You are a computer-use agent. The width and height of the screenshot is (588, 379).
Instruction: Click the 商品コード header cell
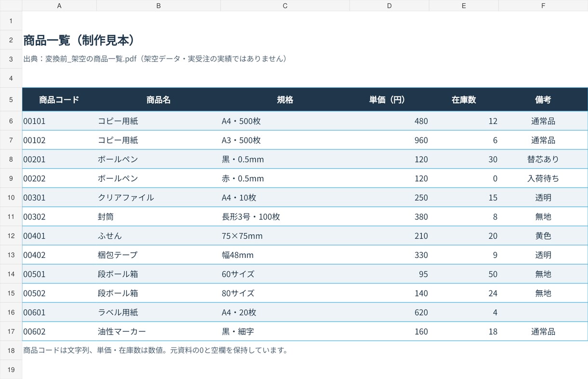pos(59,100)
